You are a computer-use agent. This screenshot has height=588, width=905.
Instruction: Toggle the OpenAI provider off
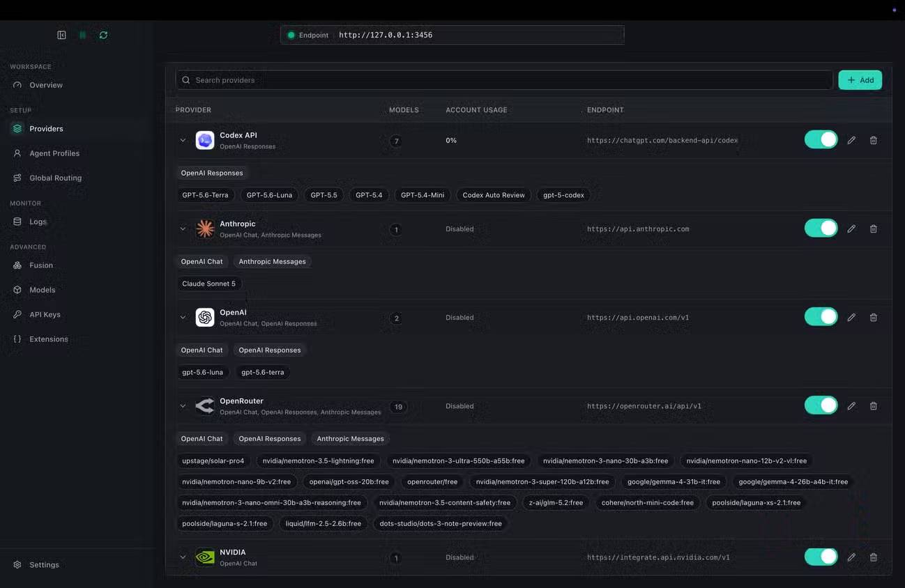coord(821,316)
